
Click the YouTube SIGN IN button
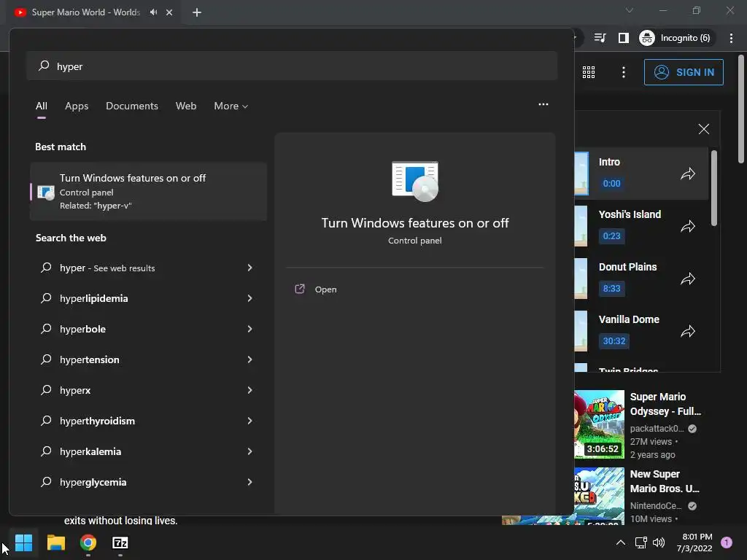click(x=684, y=72)
